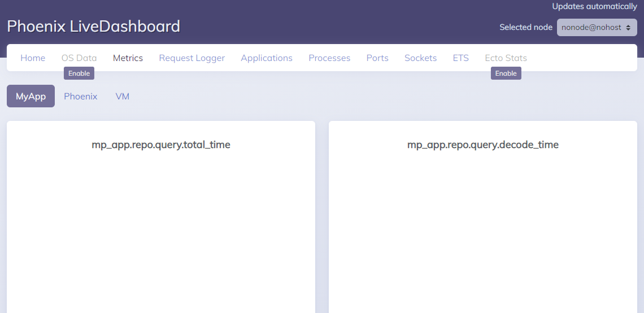Open the Home tab
Viewport: 644px width, 313px height.
[33, 58]
